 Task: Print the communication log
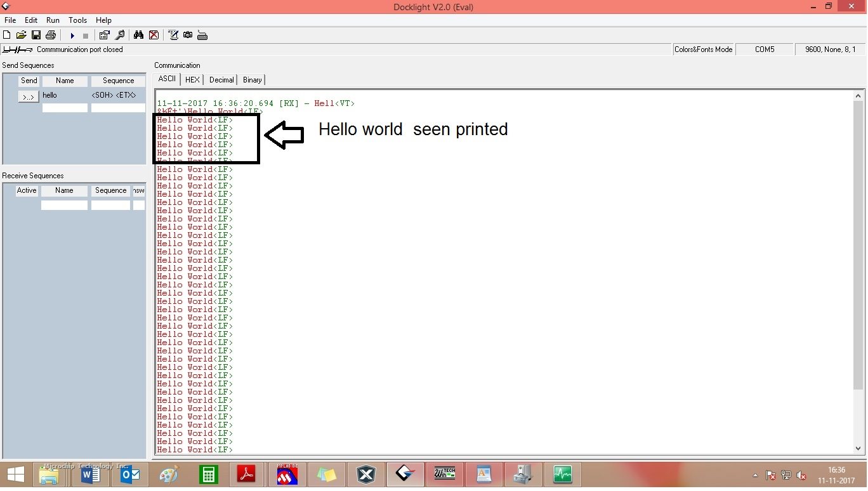coord(51,36)
